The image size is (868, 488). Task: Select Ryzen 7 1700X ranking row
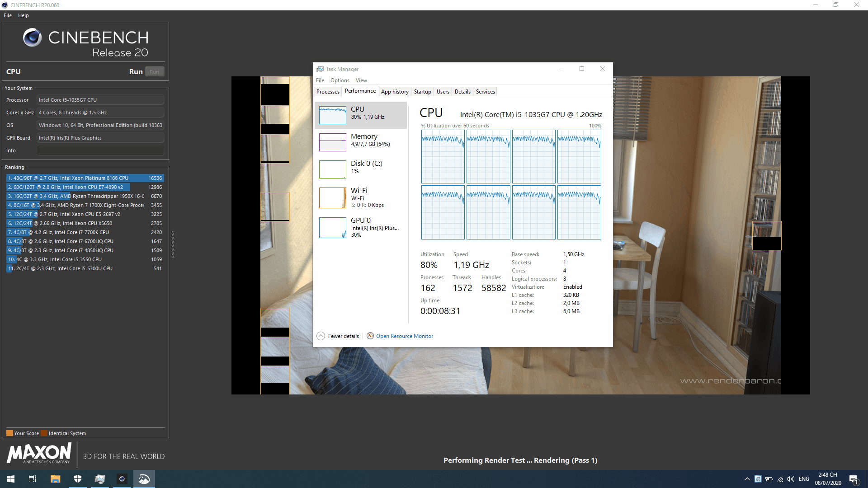pyautogui.click(x=85, y=205)
